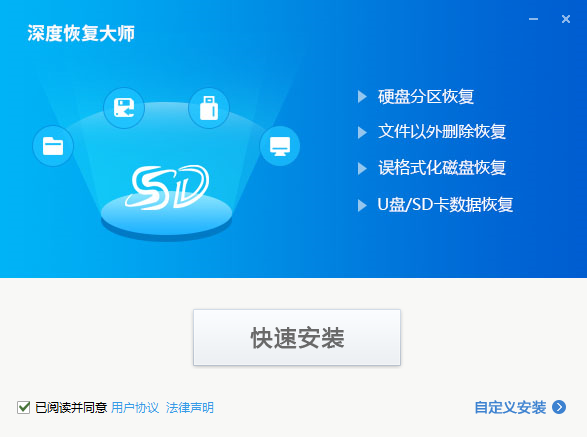Click the arrow beside 误格式化磁盘恢复
The image size is (587, 437).
(x=362, y=169)
